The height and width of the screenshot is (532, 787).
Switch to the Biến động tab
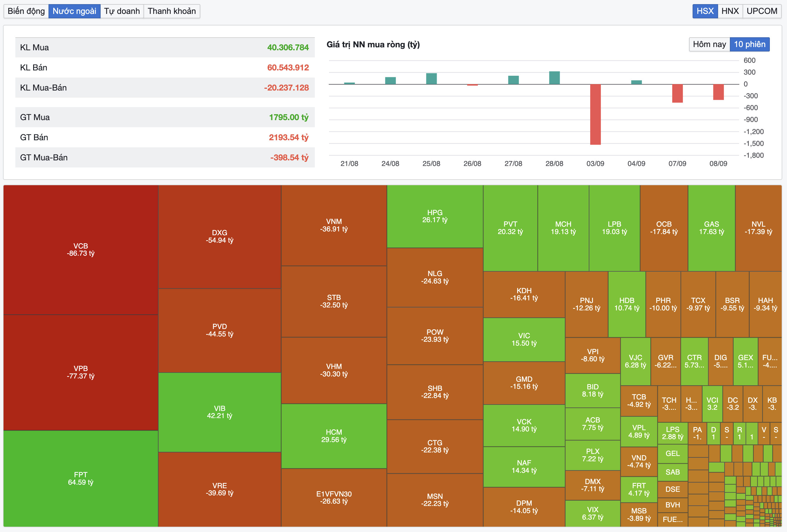[x=26, y=11]
